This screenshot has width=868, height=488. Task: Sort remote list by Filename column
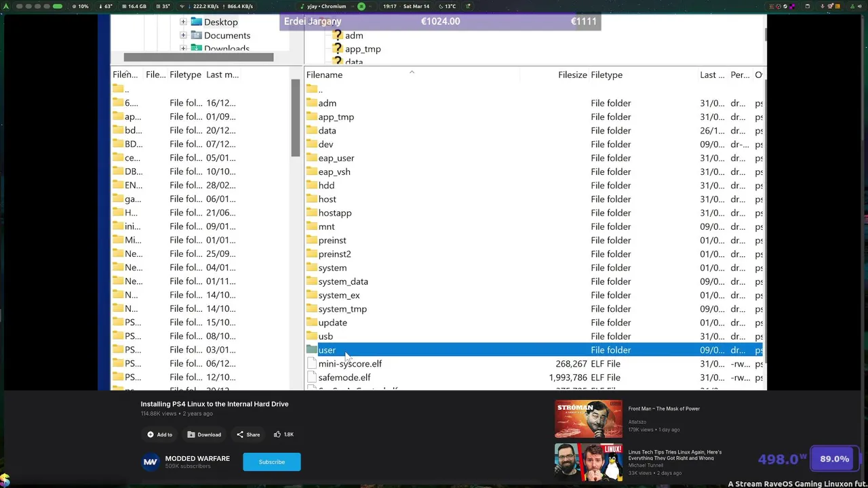click(x=412, y=75)
